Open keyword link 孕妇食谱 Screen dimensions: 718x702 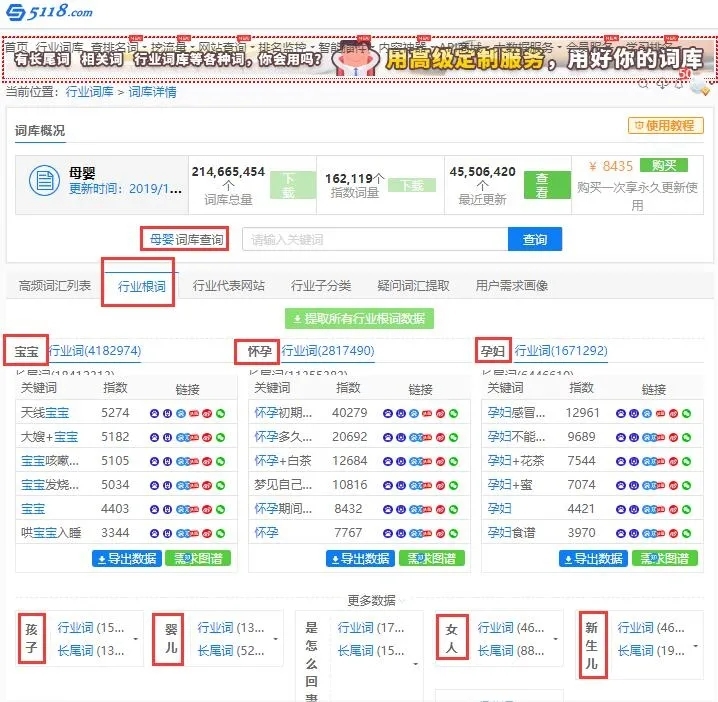pos(511,533)
